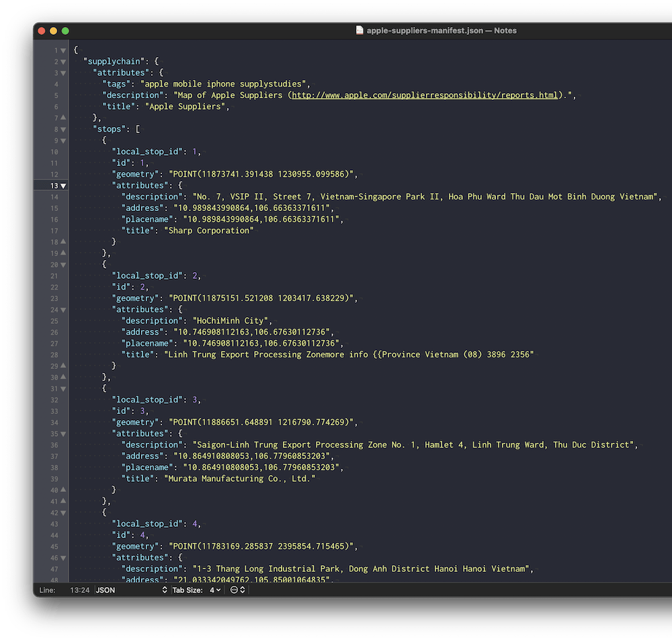Click the POINT(11886651.648891 1216790.774269) geometry value

tap(261, 422)
